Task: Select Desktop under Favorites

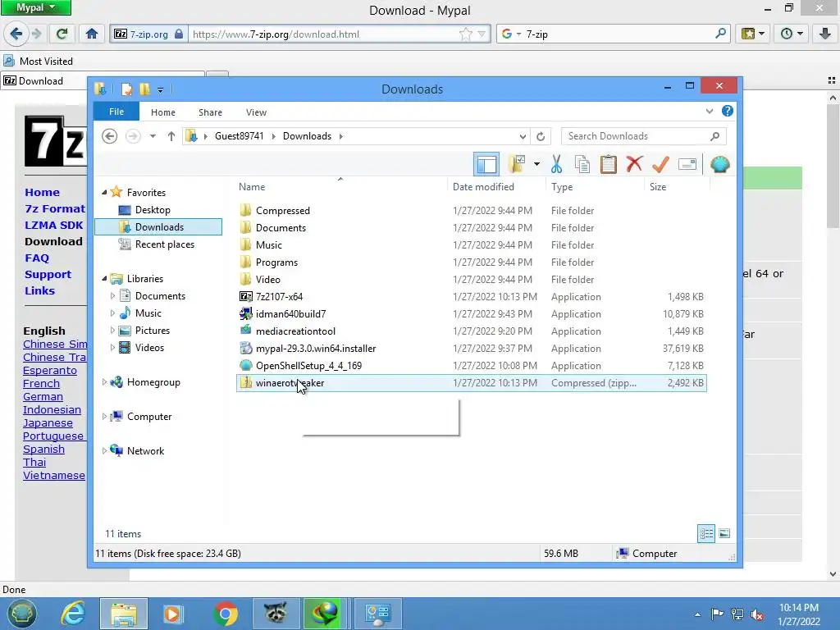Action: click(x=152, y=210)
